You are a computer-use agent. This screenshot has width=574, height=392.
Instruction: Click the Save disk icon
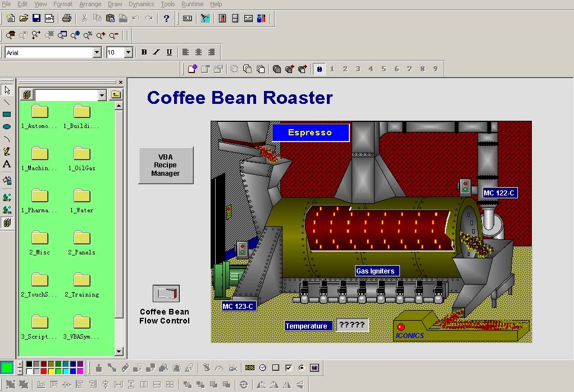[37, 19]
